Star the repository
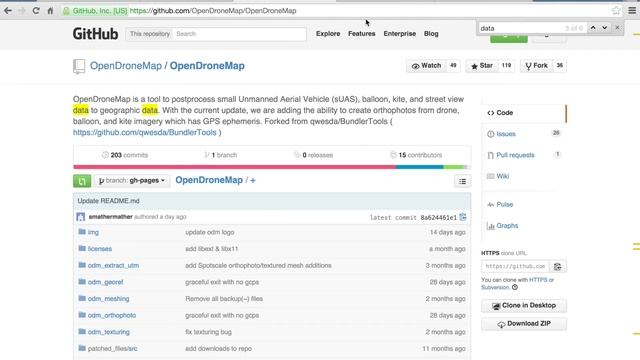Viewport: 640px width, 360px height. coord(482,66)
